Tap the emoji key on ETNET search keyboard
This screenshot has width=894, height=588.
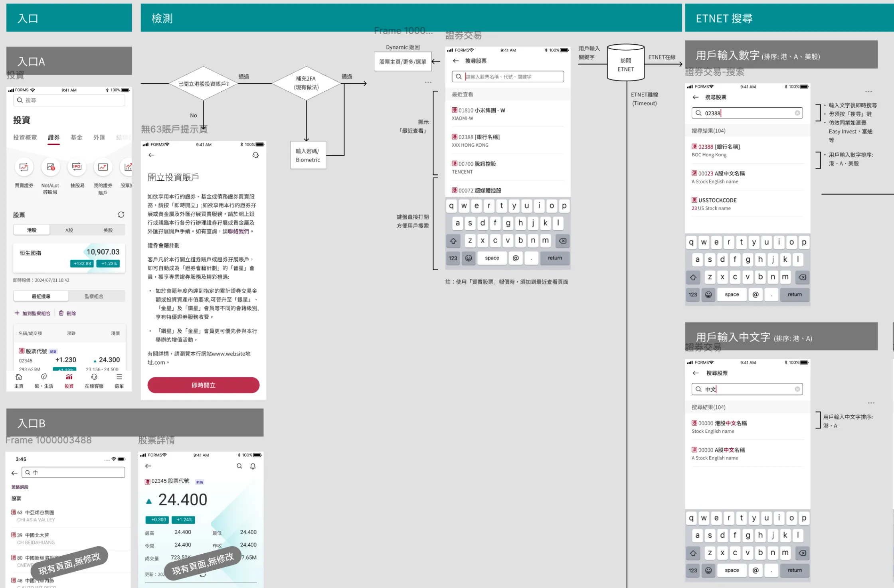(x=708, y=294)
